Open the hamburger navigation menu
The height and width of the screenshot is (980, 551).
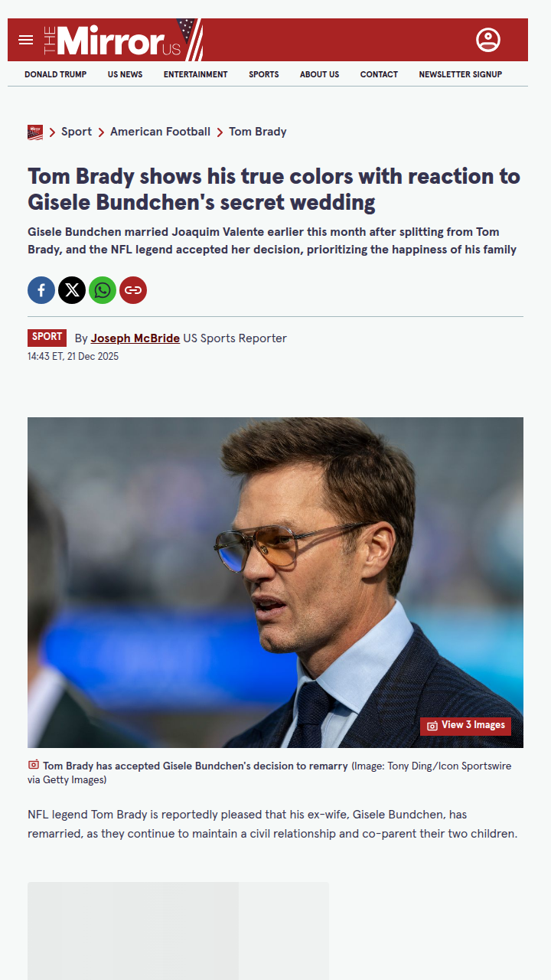coord(26,40)
